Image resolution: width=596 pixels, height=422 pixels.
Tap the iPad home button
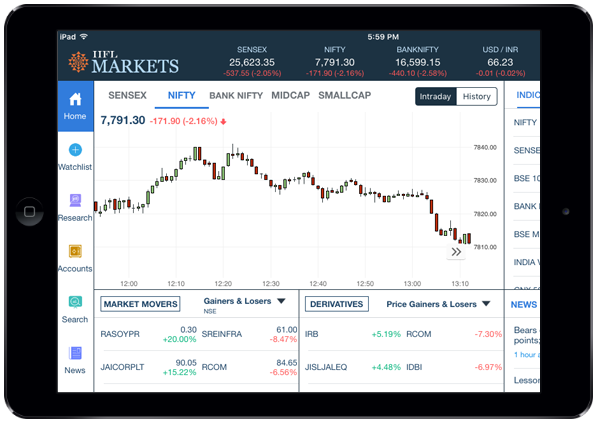pos(29,211)
